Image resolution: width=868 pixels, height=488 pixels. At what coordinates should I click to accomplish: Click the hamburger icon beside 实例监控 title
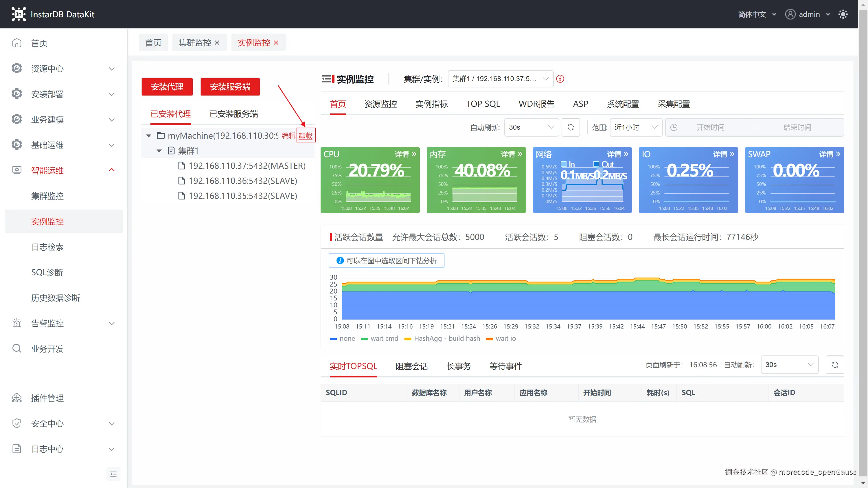[326, 79]
